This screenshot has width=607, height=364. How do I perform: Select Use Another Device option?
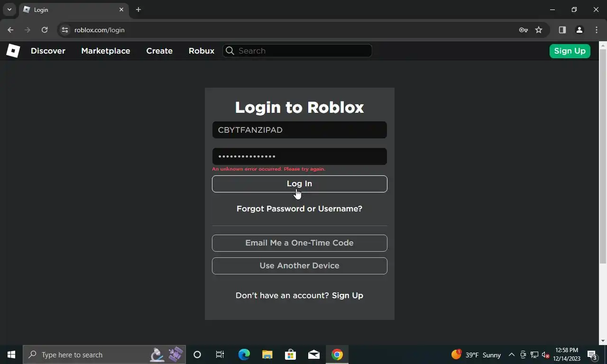coord(299,266)
